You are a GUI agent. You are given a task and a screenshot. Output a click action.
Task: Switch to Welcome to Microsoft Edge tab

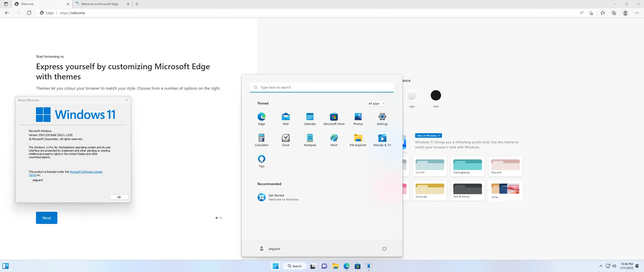[x=100, y=4]
